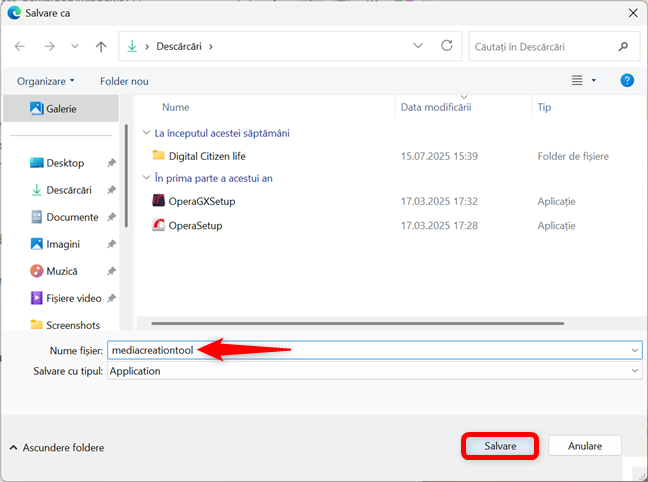The image size is (648, 482).
Task: Go to Desktop in sidebar
Action: click(65, 163)
